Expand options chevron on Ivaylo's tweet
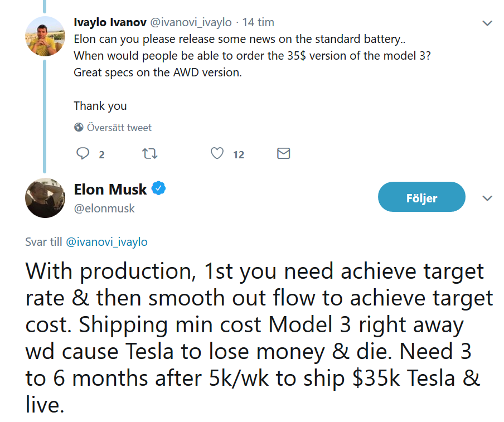 click(487, 23)
